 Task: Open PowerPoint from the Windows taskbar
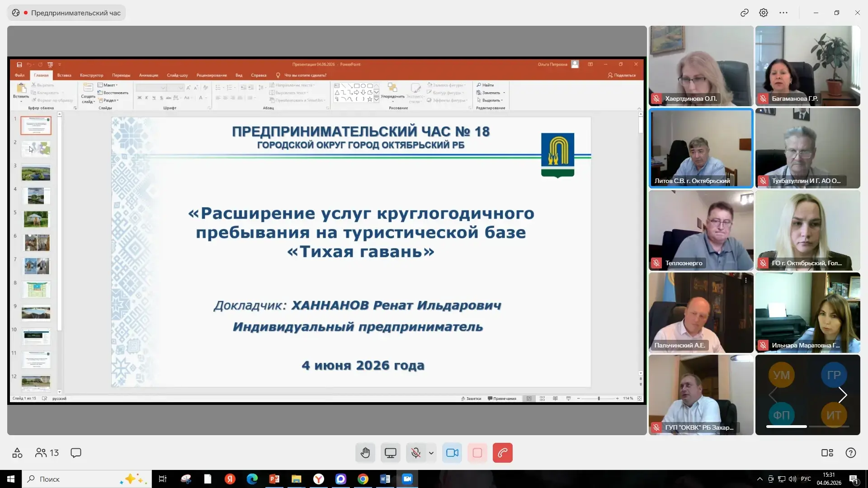(274, 479)
